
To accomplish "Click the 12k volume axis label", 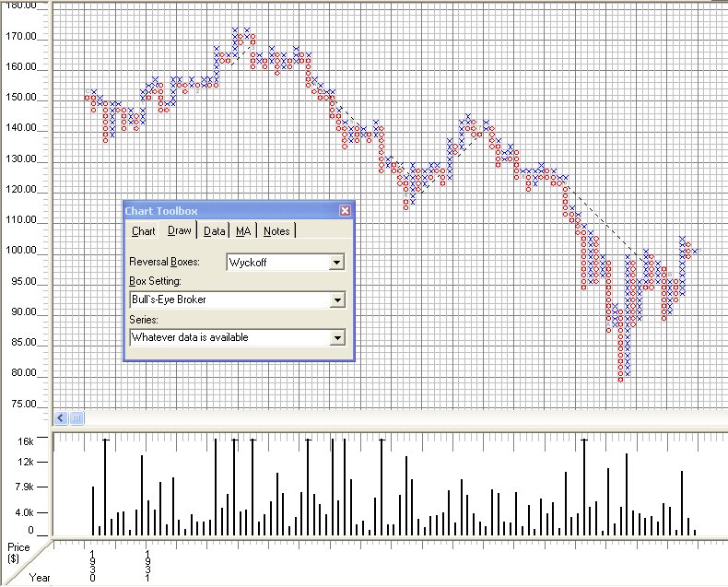I will tap(26, 462).
